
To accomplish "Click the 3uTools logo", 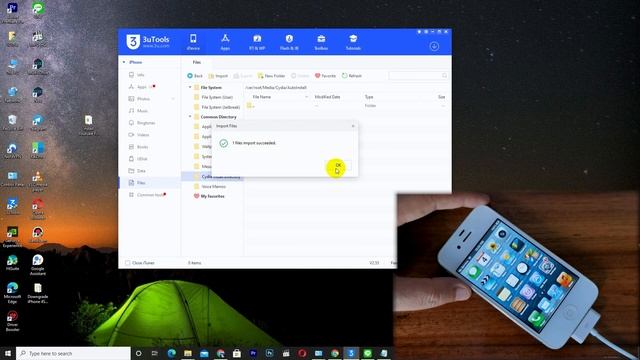I will pos(148,42).
